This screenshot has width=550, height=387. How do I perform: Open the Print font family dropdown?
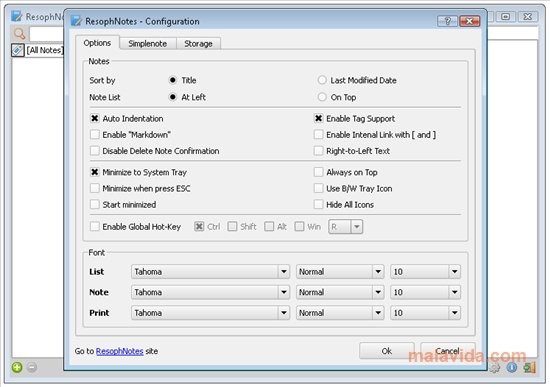point(210,313)
